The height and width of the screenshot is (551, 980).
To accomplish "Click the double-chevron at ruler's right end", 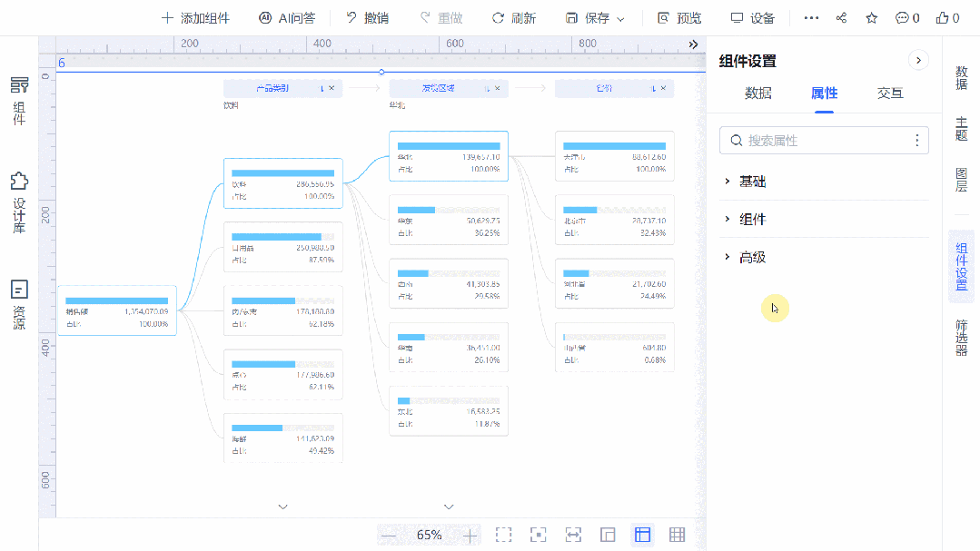I will [692, 44].
